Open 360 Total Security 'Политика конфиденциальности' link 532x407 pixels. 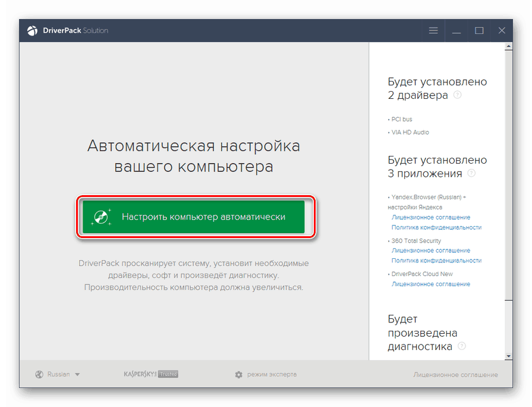click(x=437, y=261)
